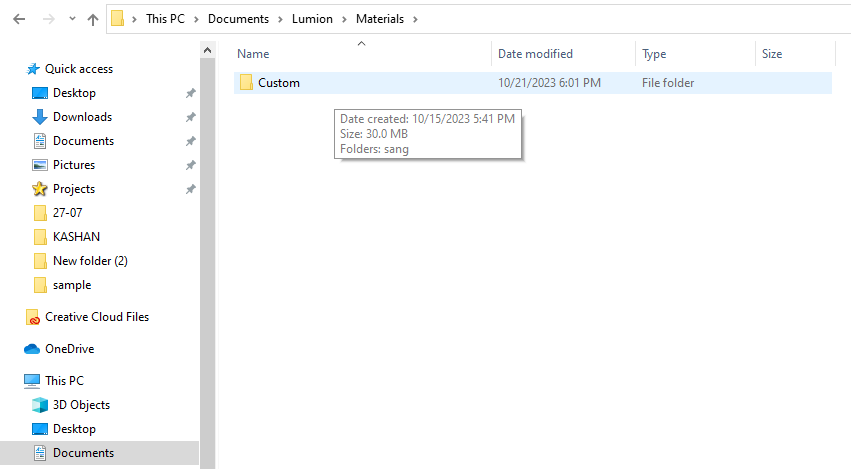This screenshot has width=851, height=469.
Task: Sort by Type column header
Action: pos(654,54)
